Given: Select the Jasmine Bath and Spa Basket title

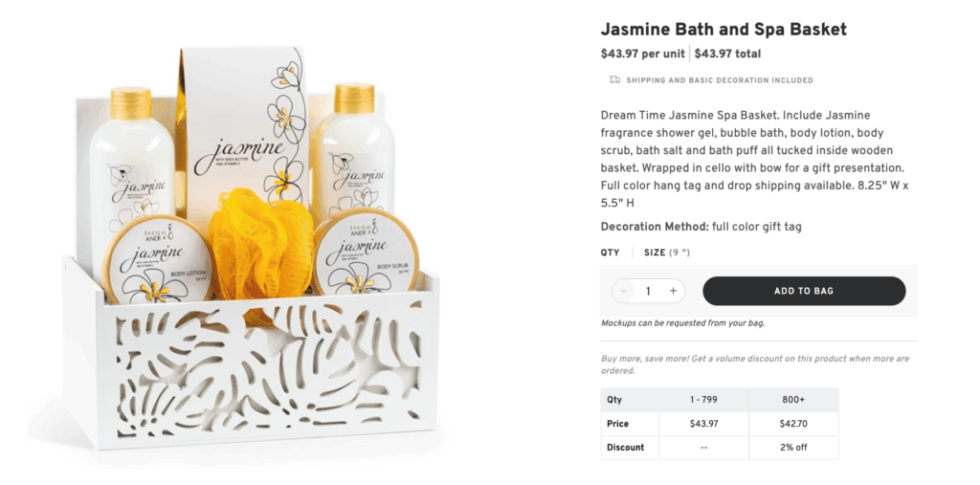Looking at the screenshot, I should coord(724,30).
